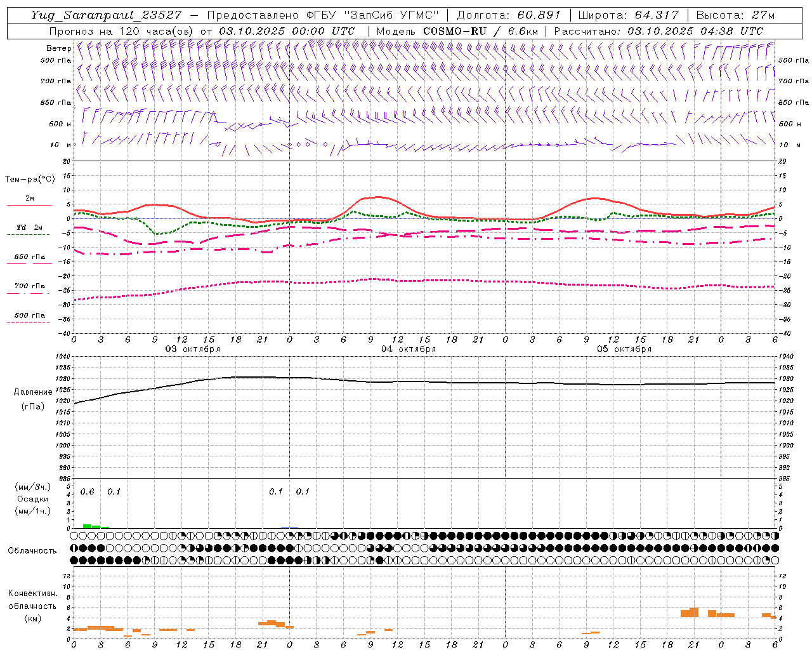This screenshot has width=812, height=650.
Task: Click the "Конвективн." convective cloud label
Action: click(32, 594)
